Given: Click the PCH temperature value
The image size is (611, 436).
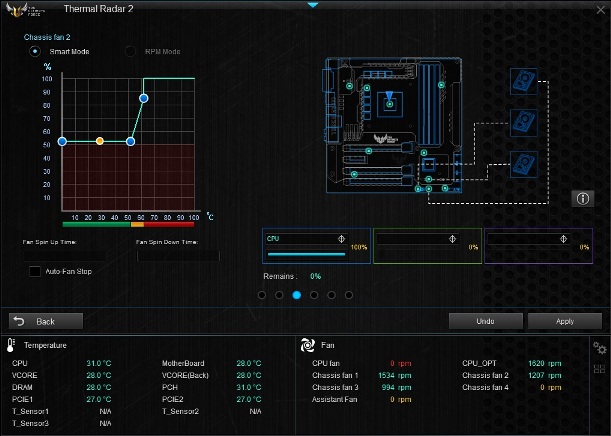Looking at the screenshot, I should click(249, 387).
